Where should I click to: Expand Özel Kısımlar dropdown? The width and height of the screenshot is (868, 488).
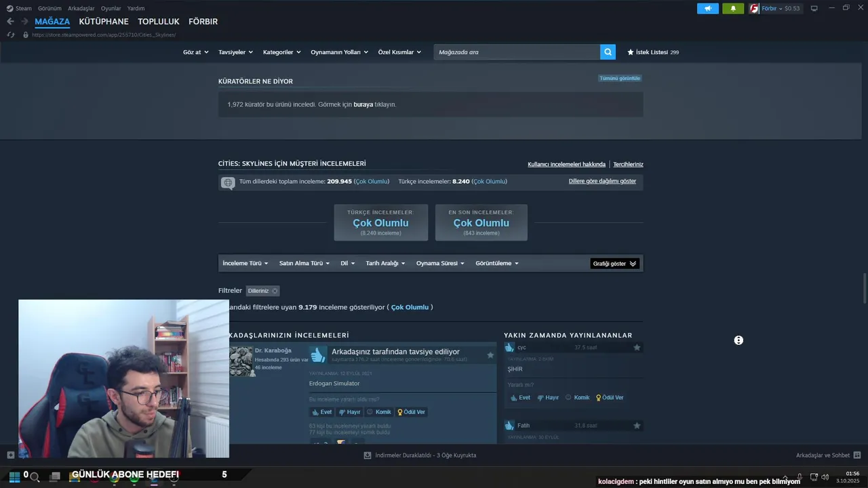tap(399, 52)
